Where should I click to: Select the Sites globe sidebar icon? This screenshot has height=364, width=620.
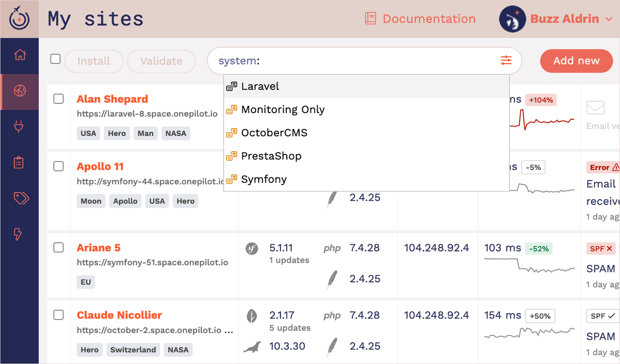[20, 91]
